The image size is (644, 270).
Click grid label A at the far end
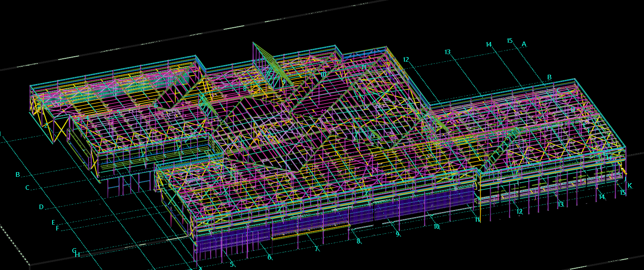[524, 44]
